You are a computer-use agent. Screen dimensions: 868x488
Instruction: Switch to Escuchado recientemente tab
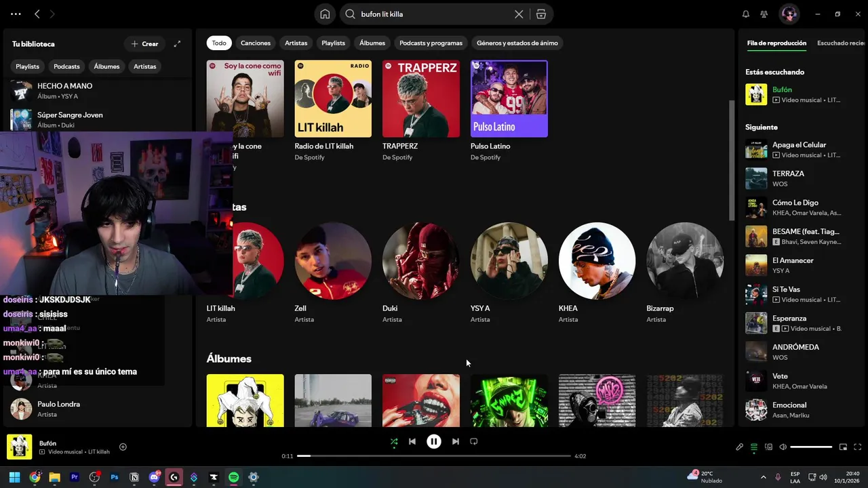pyautogui.click(x=841, y=43)
